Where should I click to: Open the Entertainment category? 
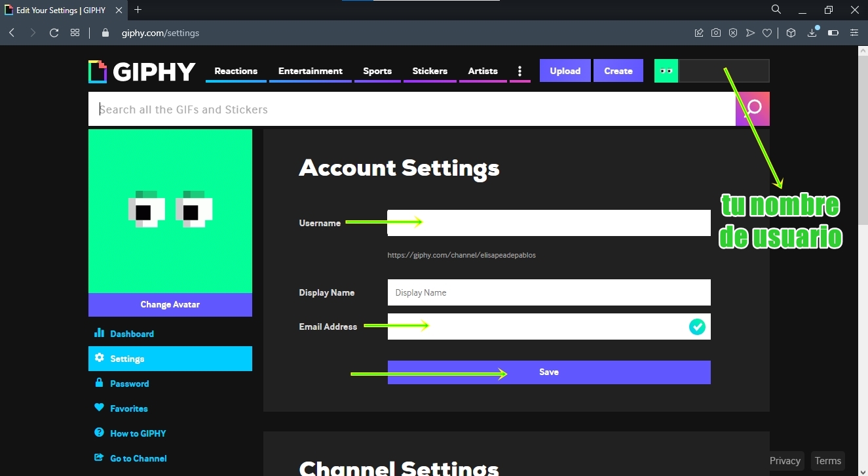(311, 71)
